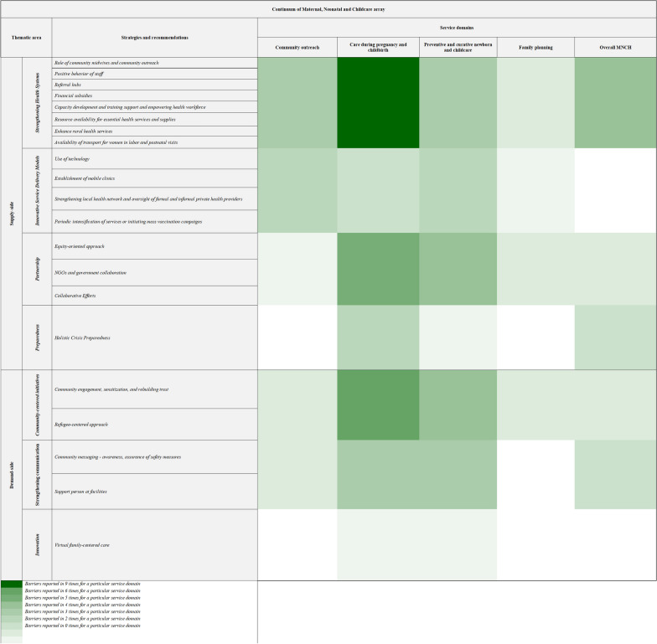
Task: Click the 'Family planning' column header
Action: 535,48
